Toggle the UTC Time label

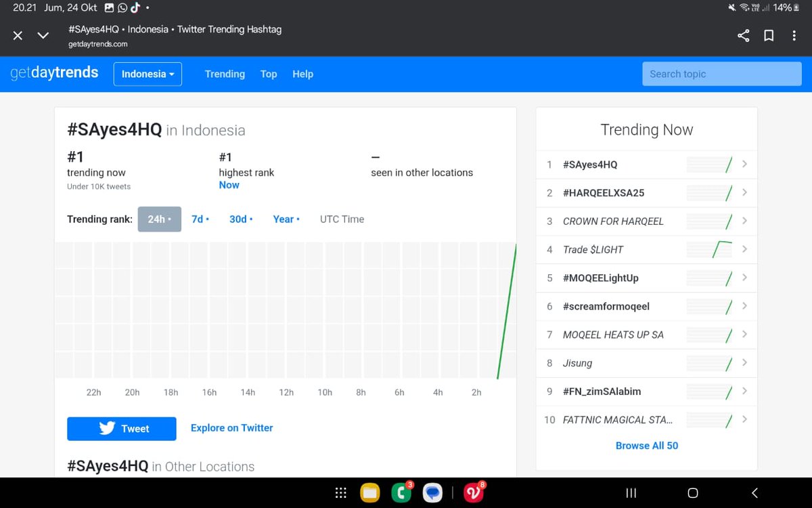342,219
